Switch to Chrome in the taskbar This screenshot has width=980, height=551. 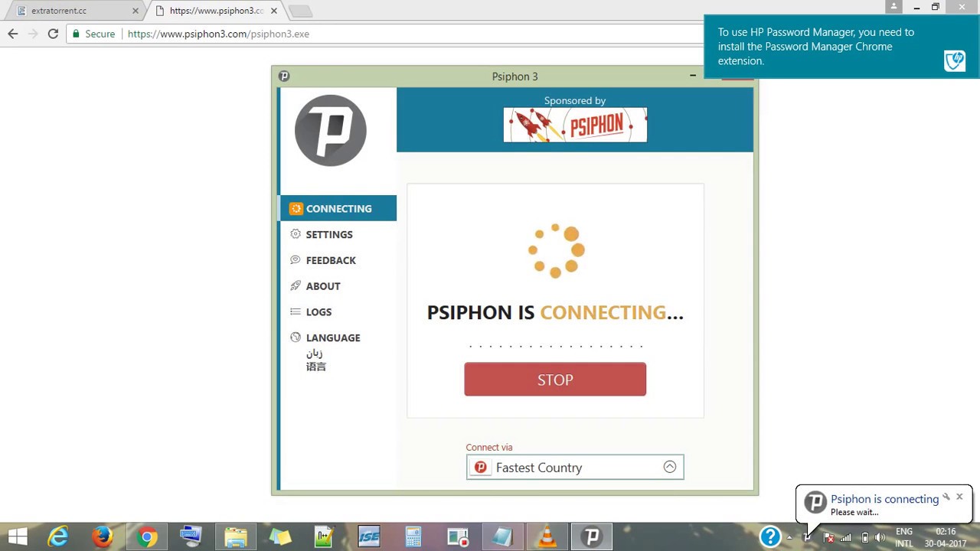point(147,536)
